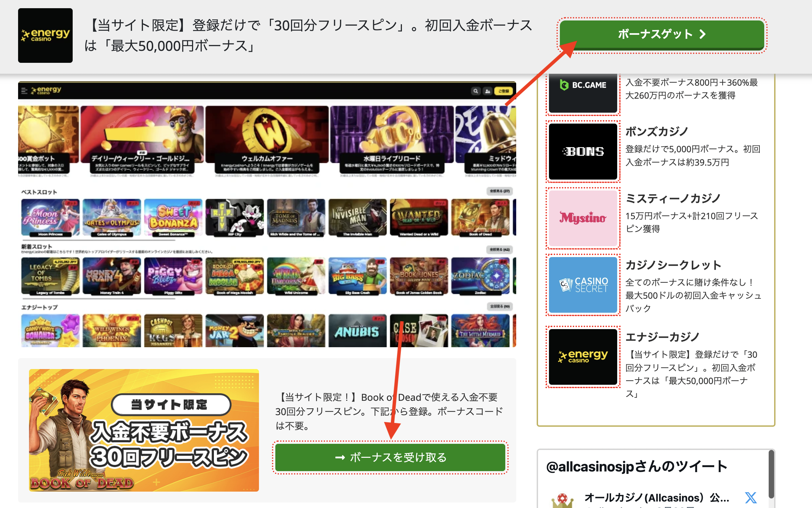Open the Anubis slot thumbnail
The image size is (812, 508).
357,331
